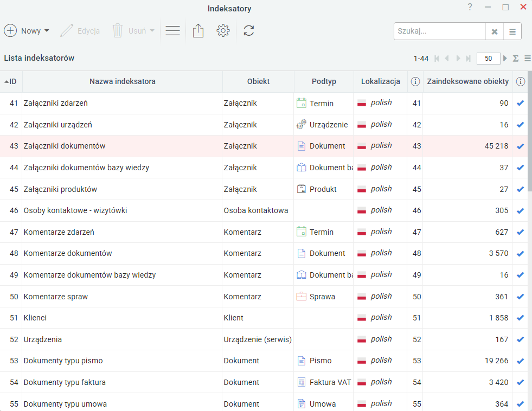Open the list options menu beside sigma
This screenshot has height=411, width=532.
click(x=527, y=59)
